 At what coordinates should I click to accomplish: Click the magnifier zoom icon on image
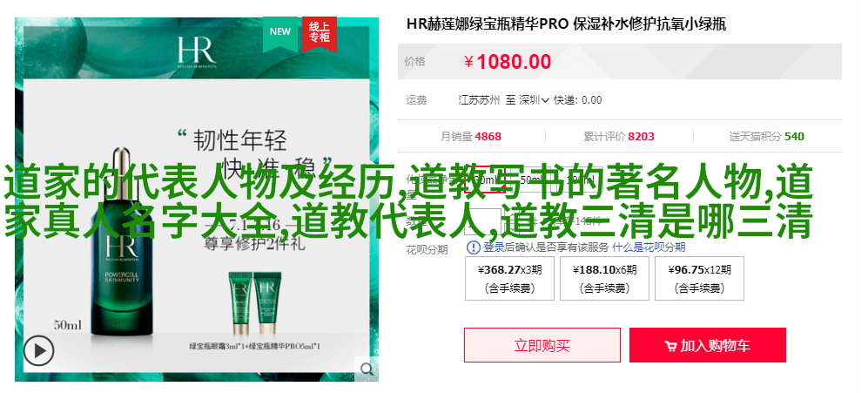point(367,369)
